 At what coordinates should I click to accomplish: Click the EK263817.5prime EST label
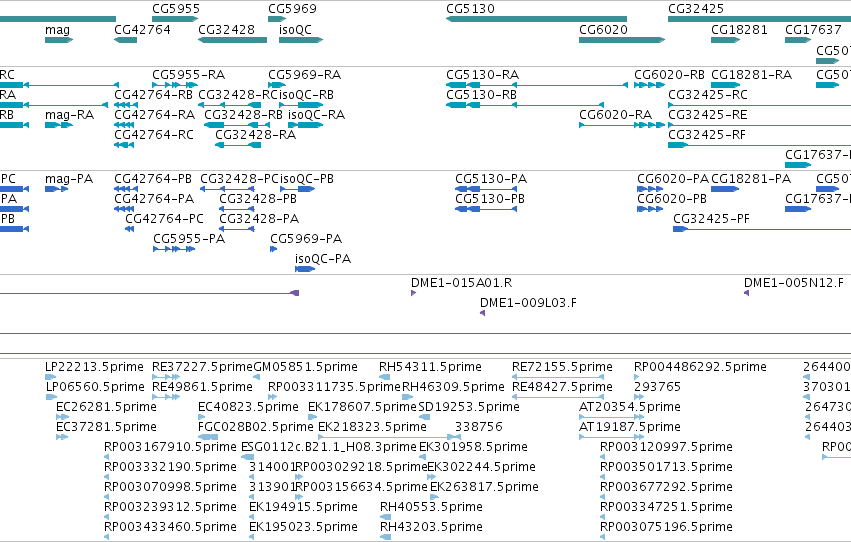click(484, 487)
